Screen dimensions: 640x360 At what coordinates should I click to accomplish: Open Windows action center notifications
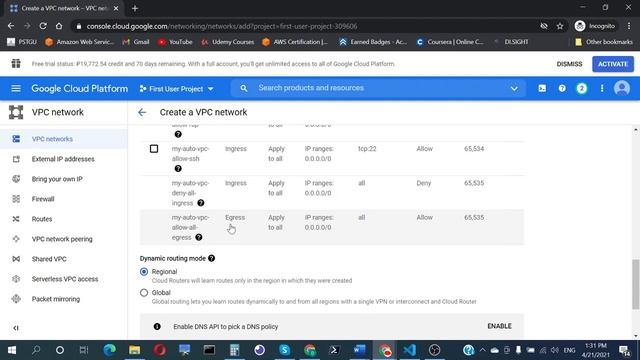click(x=624, y=350)
